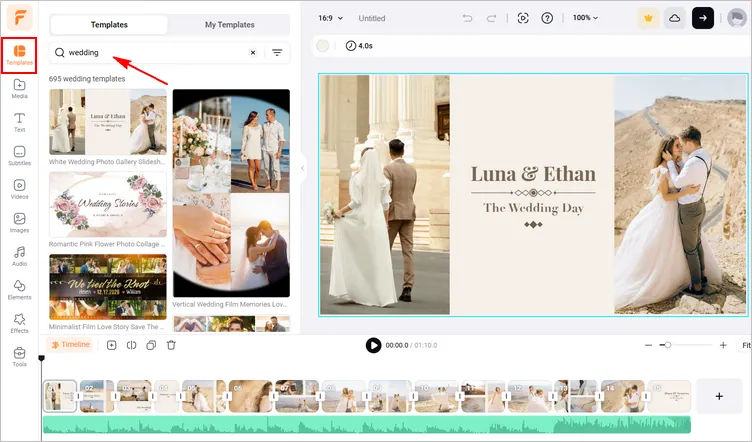The height and width of the screenshot is (442, 752).
Task: Add a scene with timeline plus icon
Action: pyautogui.click(x=111, y=345)
